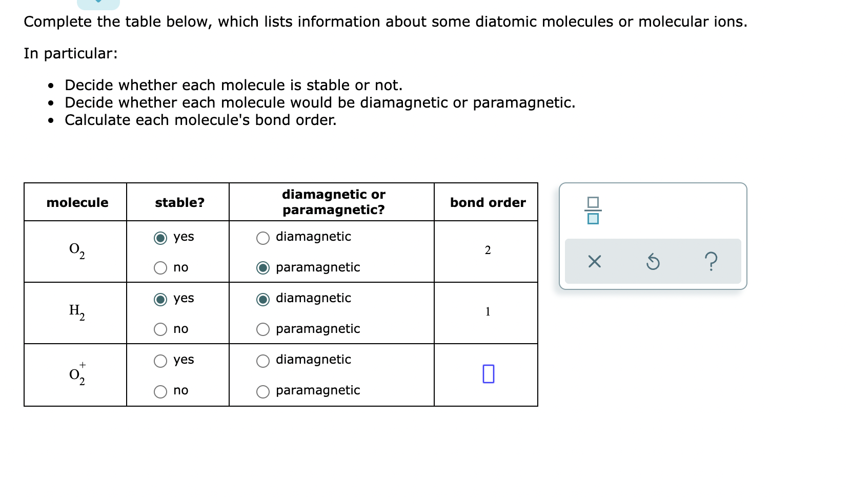Click the 'molecule' column header

click(x=77, y=202)
